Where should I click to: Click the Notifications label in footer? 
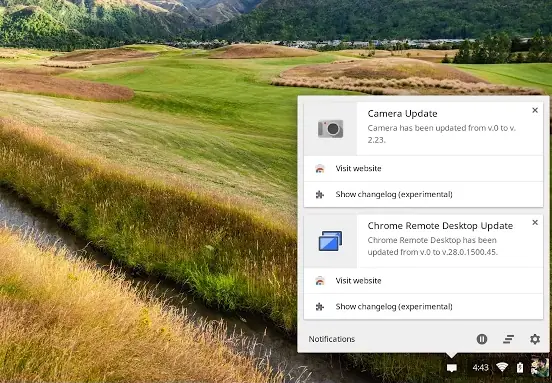(332, 339)
